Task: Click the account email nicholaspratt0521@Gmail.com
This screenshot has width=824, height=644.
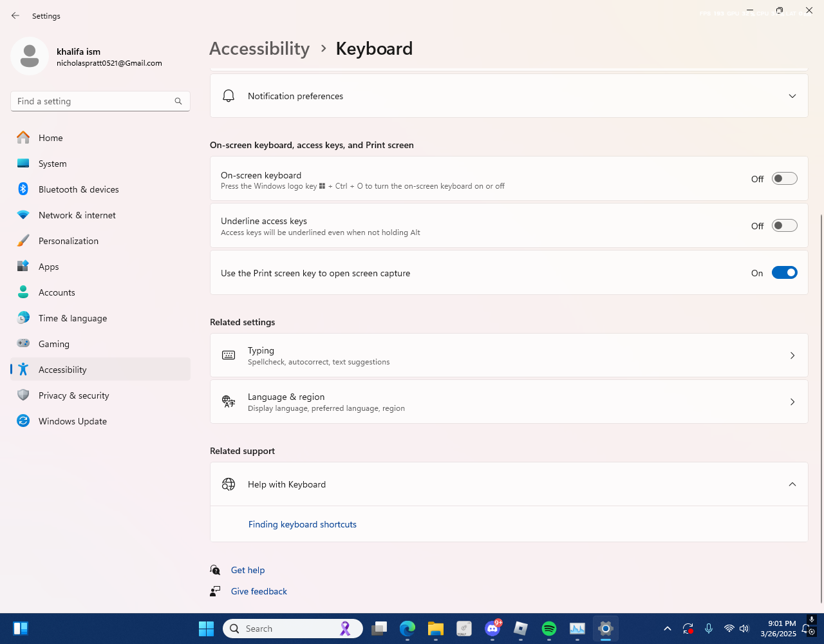Action: (x=109, y=63)
